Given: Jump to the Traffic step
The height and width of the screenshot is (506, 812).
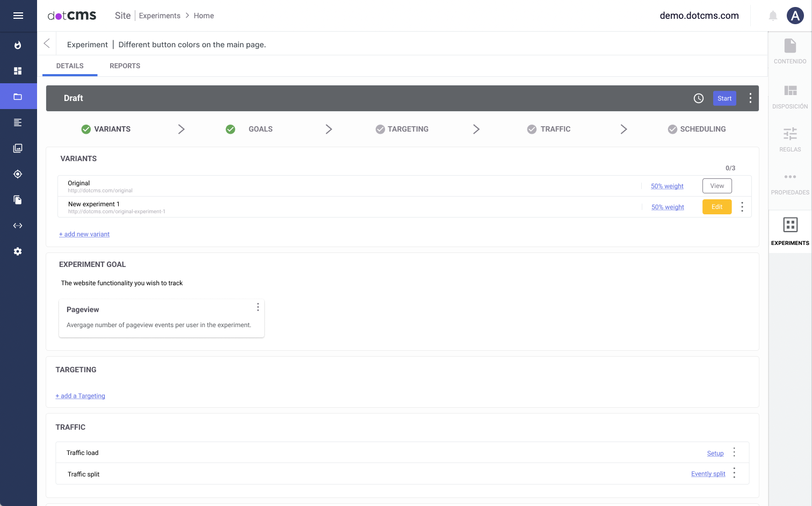Looking at the screenshot, I should (x=549, y=129).
